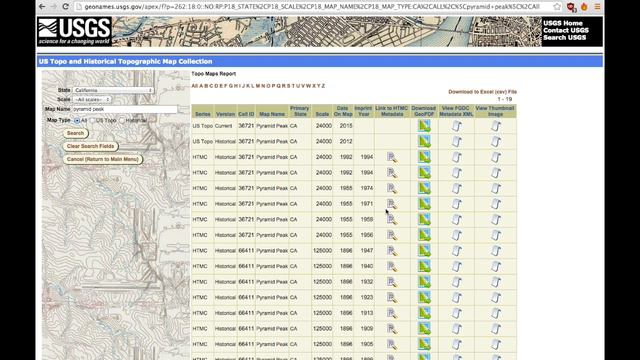Image resolution: width=640 pixels, height=360 pixels.
Task: Open HTMC metadata link for imprint year 1959 row
Action: click(392, 220)
